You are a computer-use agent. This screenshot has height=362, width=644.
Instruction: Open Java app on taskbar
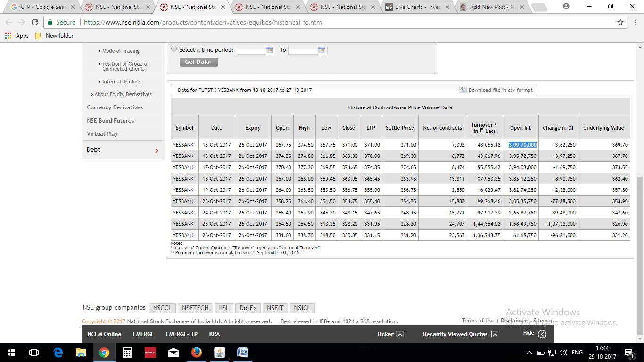point(220,353)
